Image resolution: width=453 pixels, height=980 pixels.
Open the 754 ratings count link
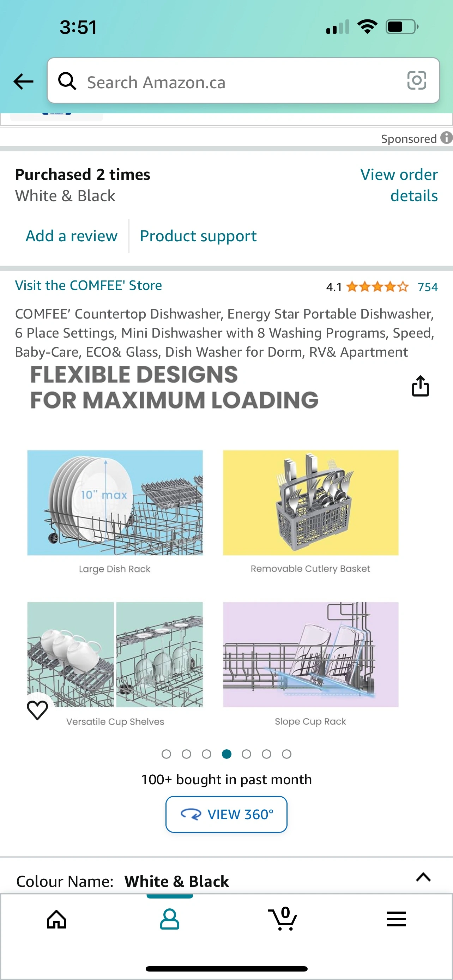pos(428,287)
